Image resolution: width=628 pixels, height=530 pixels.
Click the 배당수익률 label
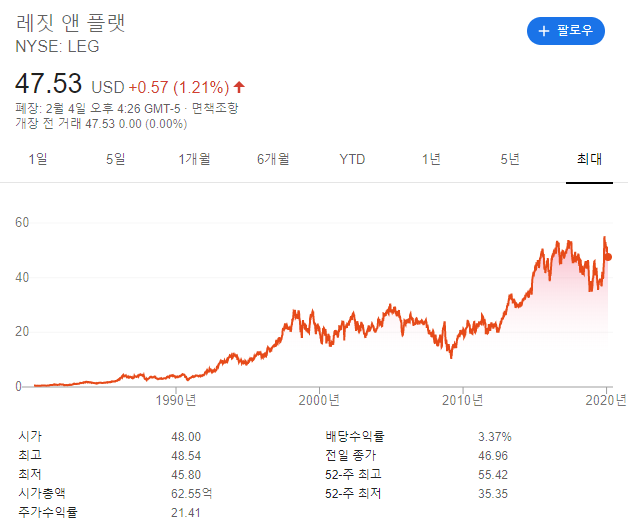355,436
